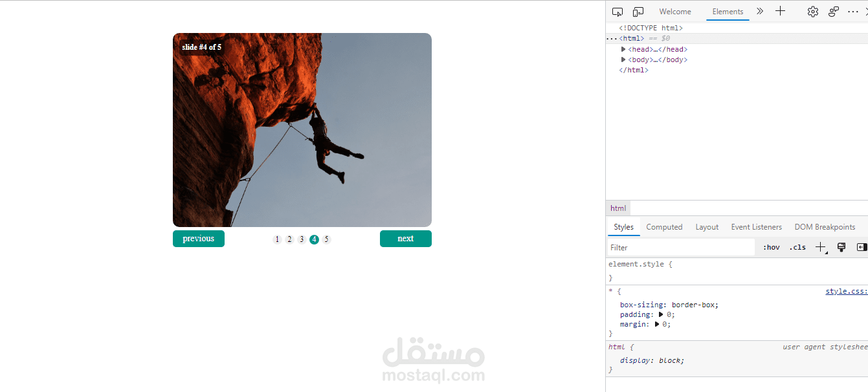Click the new style rule plus icon
The width and height of the screenshot is (868, 392).
[x=821, y=246]
